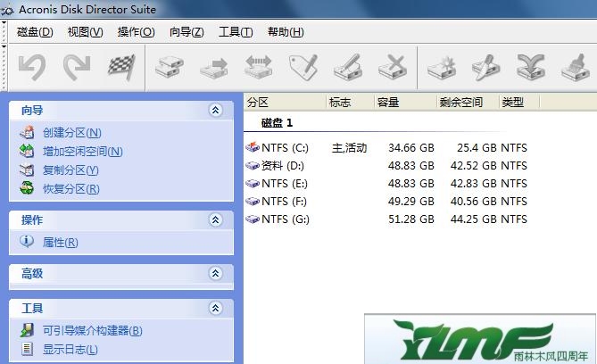Viewport: 597px width, 364px height.
Task: Select the NTFS (G:) partition row
Action: pyautogui.click(x=386, y=219)
